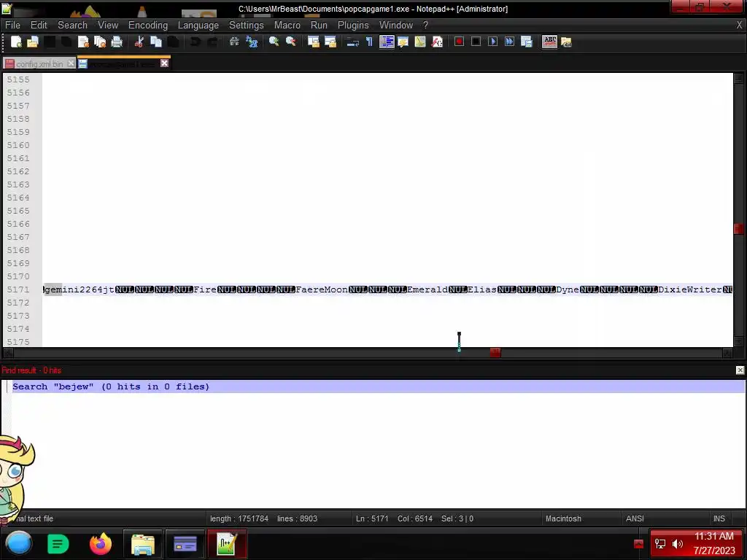Open the Settings menu
747x560 pixels.
(247, 26)
